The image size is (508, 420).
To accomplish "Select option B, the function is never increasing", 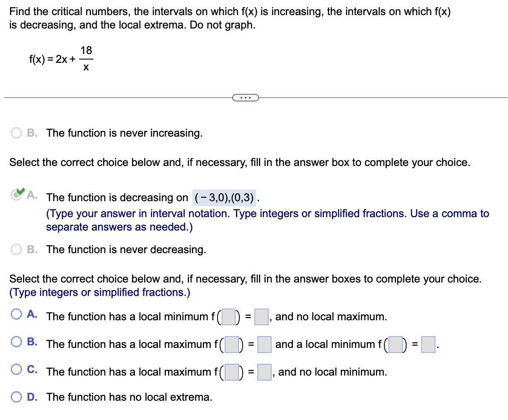I will coord(16,133).
